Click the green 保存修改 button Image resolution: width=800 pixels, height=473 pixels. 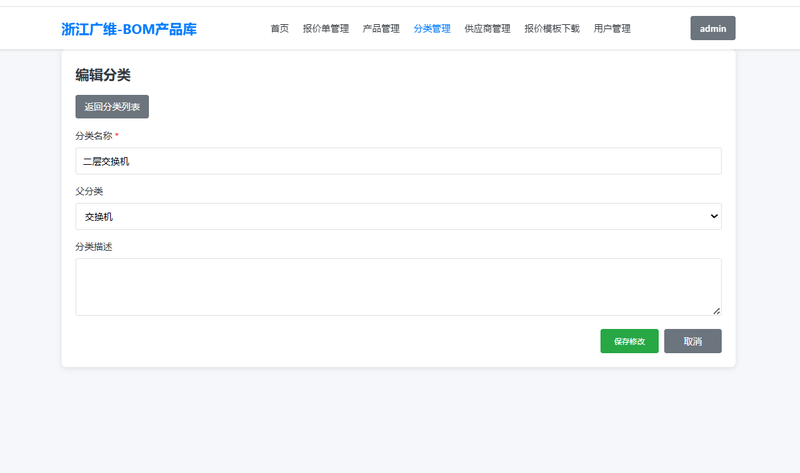(630, 341)
